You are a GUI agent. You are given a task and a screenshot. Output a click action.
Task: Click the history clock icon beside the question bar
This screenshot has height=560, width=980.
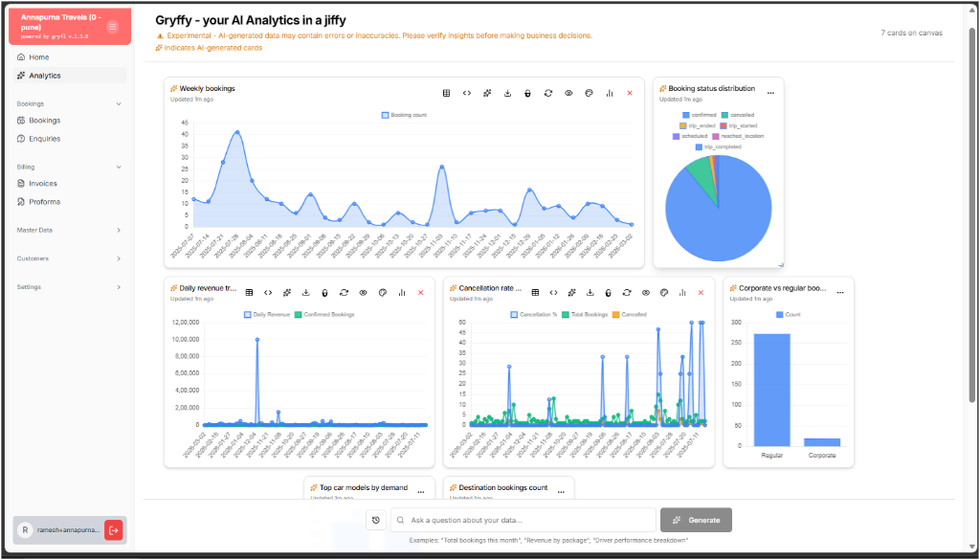(x=376, y=520)
